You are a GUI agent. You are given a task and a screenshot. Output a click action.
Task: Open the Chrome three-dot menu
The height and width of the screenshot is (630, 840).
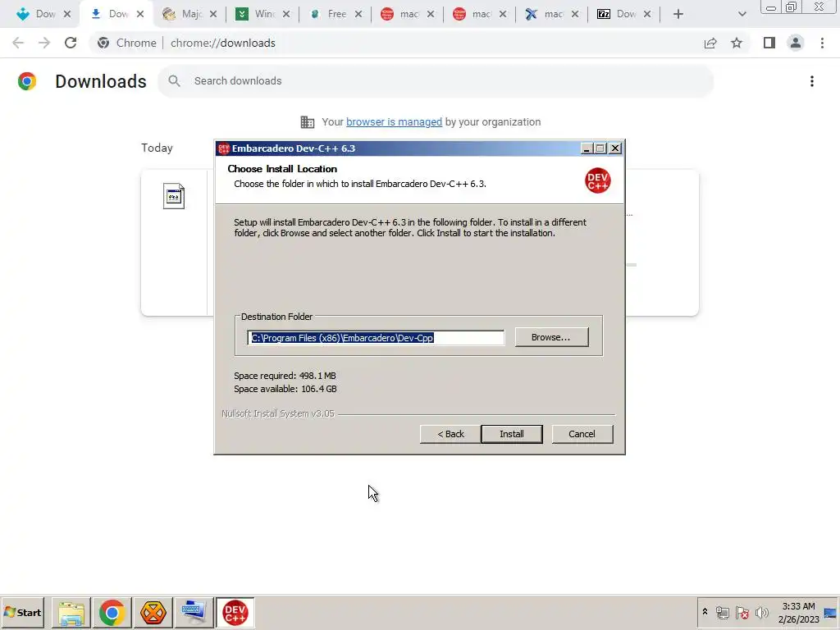pos(822,43)
